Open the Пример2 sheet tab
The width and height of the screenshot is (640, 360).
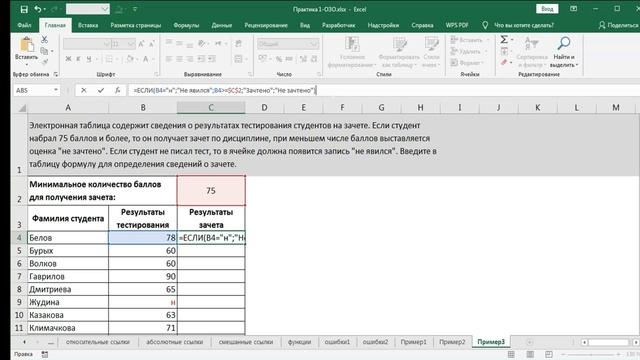tap(452, 342)
